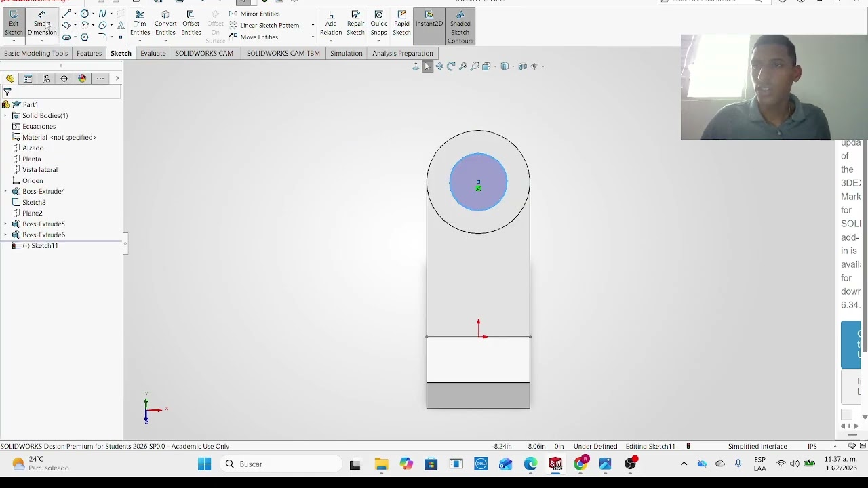Open the ConfigurationManager tab icon
Screen dimensions: 868x488
tap(46, 79)
